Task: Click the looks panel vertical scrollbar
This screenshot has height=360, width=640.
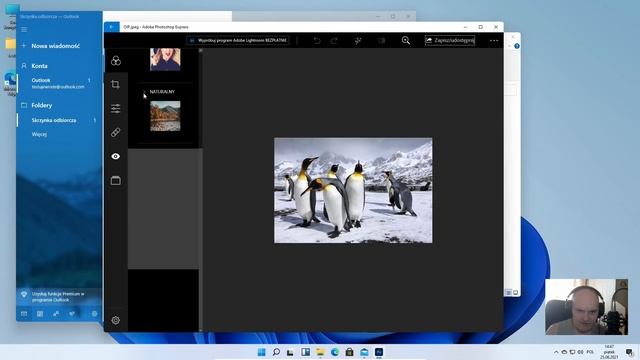Action: pyautogui.click(x=200, y=190)
